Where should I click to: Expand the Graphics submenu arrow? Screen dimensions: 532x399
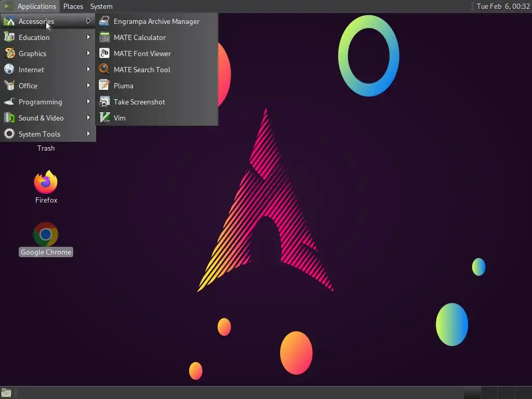88,54
